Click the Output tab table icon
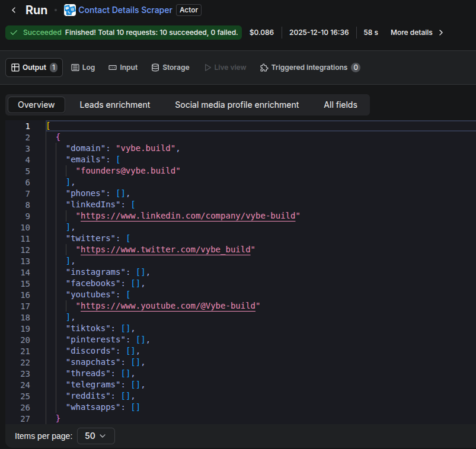Screen dimensions: 476x449 tap(15, 68)
